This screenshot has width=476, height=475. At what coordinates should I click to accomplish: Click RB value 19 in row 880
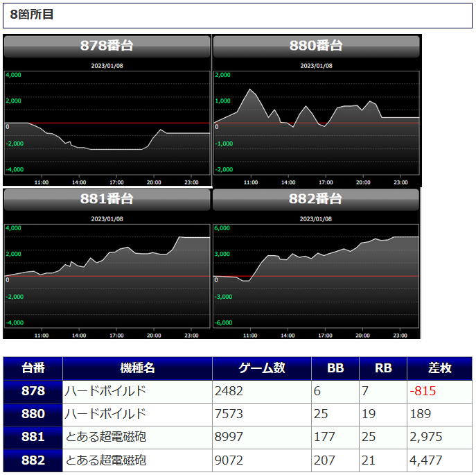tap(369, 414)
